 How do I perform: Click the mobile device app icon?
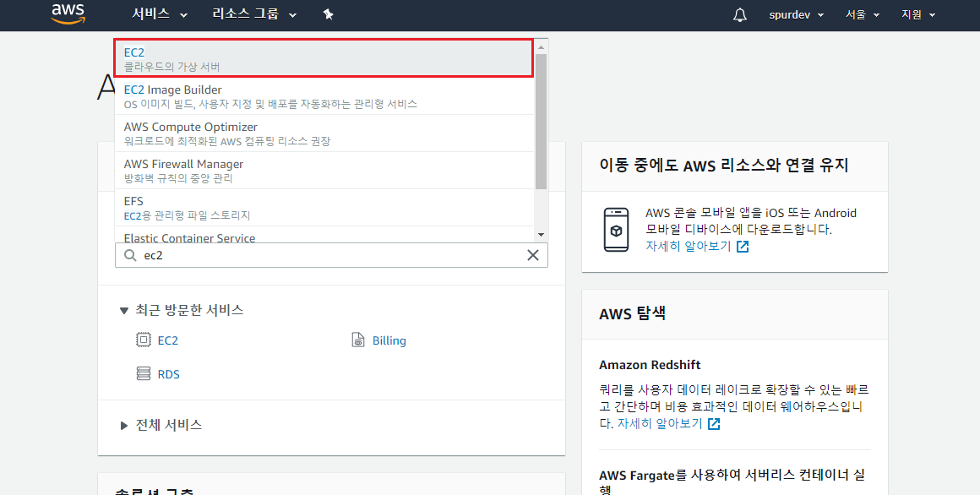click(x=616, y=230)
